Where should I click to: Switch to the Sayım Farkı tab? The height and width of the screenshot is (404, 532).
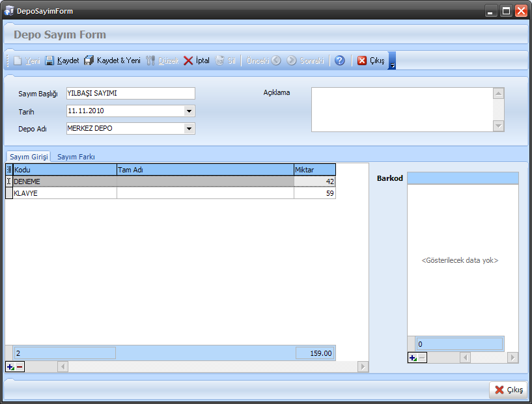[x=76, y=157]
